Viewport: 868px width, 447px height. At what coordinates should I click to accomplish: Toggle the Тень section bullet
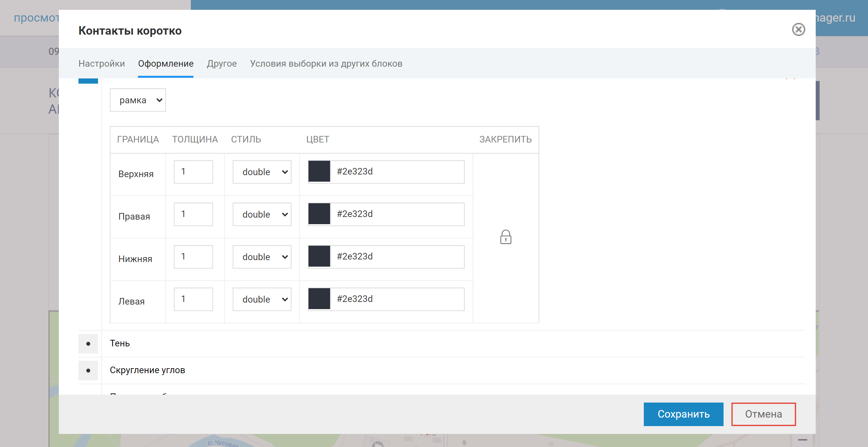88,344
